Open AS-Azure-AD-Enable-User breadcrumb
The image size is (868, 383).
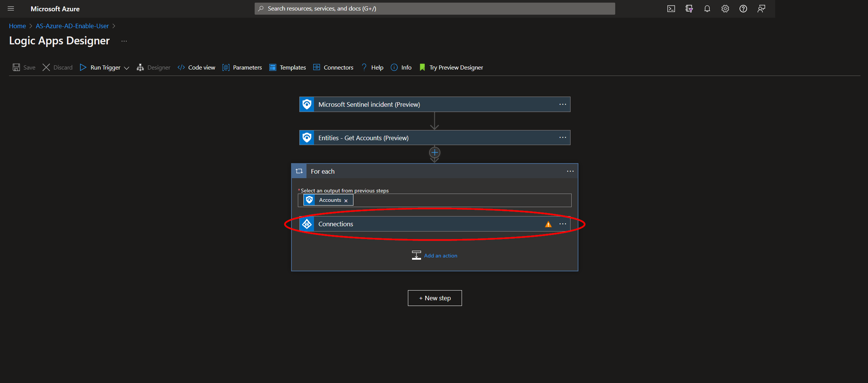tap(72, 26)
